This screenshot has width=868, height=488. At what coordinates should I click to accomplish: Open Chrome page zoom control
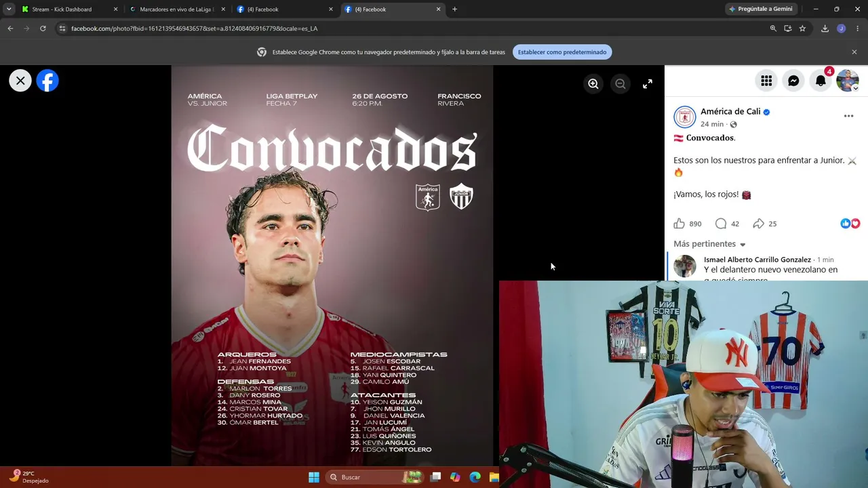point(773,28)
